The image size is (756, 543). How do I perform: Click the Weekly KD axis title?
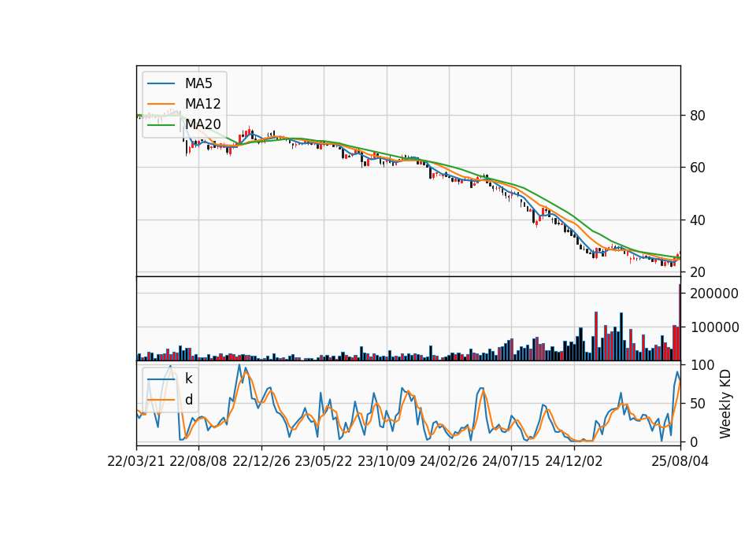725,404
